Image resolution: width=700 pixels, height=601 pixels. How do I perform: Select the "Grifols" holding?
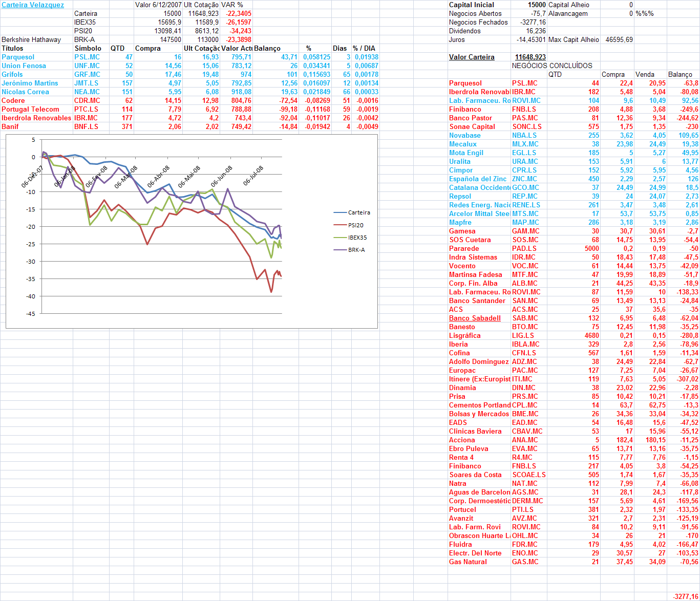pyautogui.click(x=12, y=75)
